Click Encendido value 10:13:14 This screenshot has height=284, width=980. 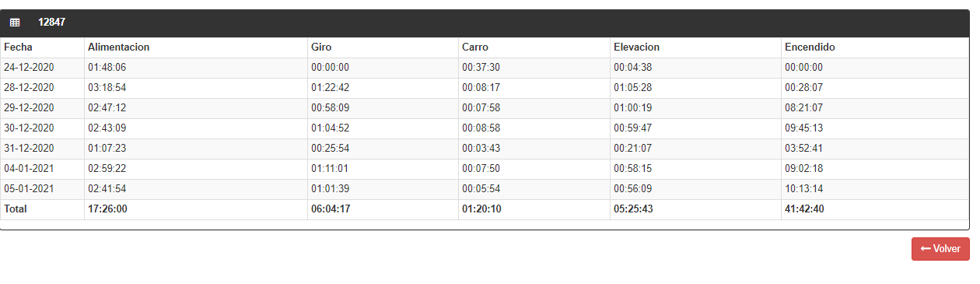coord(804,189)
